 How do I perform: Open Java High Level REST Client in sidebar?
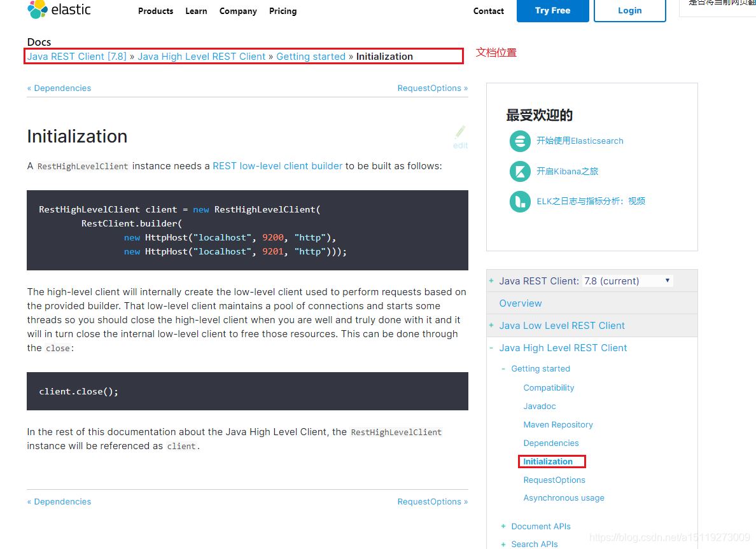563,347
